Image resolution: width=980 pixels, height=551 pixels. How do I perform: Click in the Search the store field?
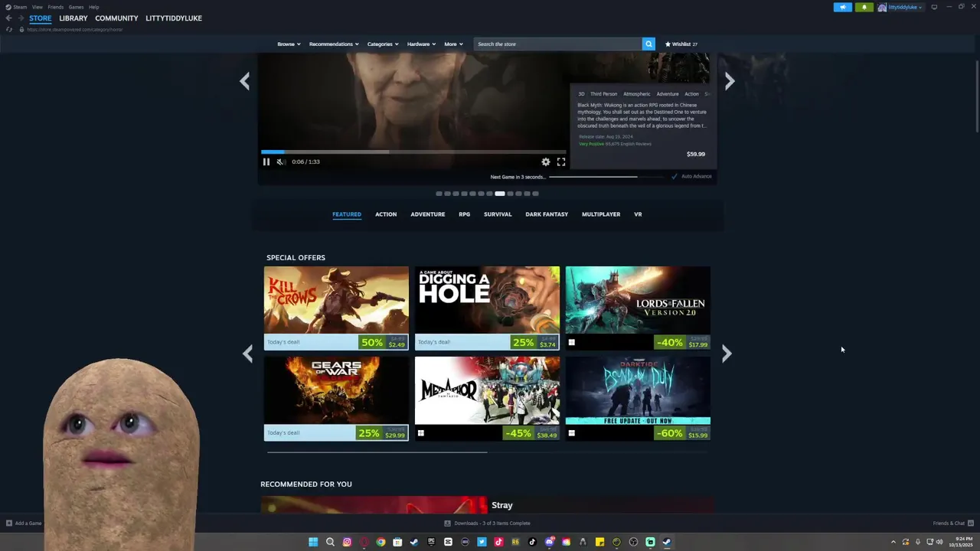point(558,44)
